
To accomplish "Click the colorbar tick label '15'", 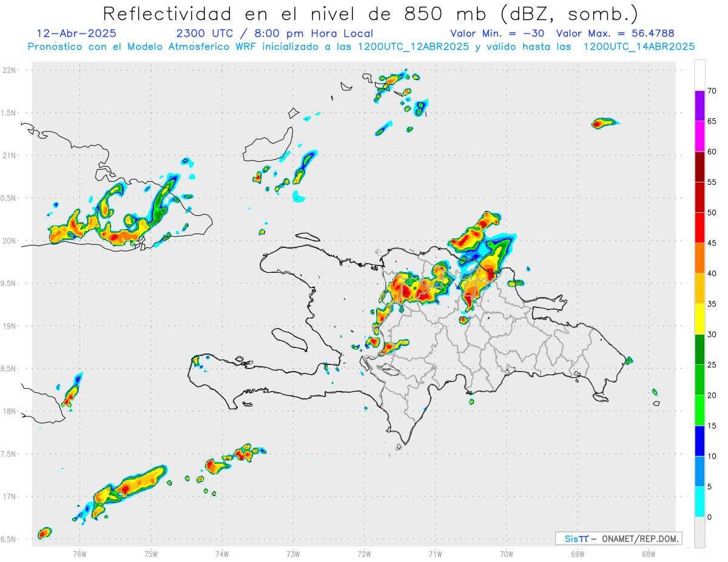I will pyautogui.click(x=712, y=426).
